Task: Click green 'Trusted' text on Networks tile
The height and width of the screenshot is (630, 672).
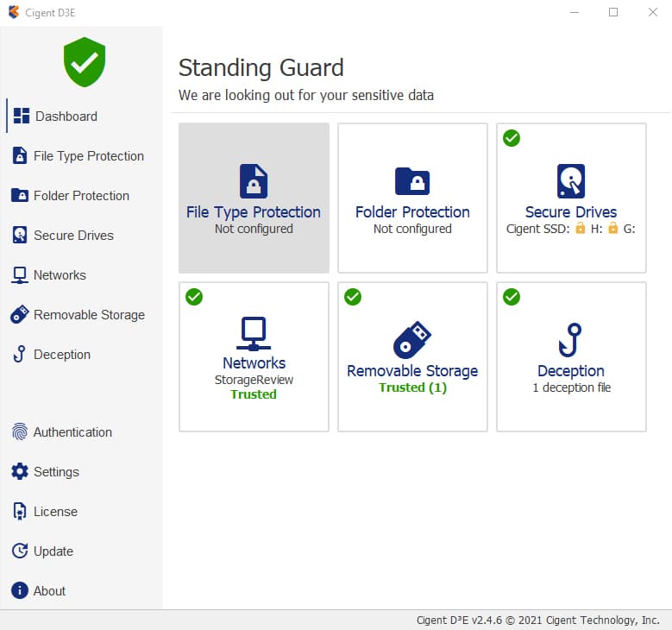Action: pyautogui.click(x=254, y=394)
